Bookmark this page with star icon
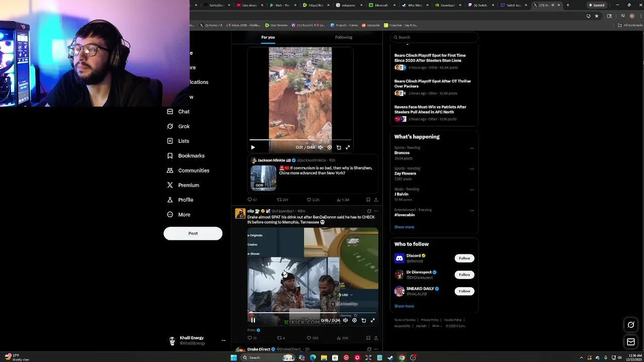 click(597, 16)
